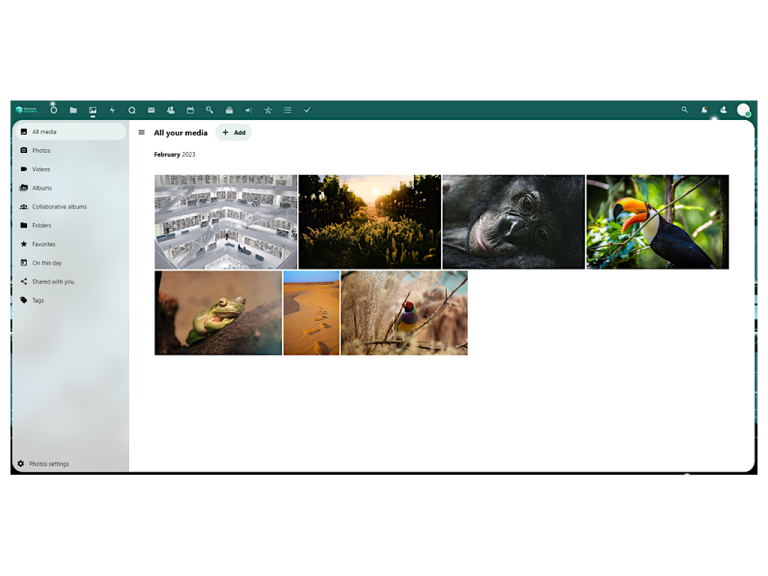Open Videos in the sidebar
Image resolution: width=768 pixels, height=576 pixels.
click(x=71, y=169)
